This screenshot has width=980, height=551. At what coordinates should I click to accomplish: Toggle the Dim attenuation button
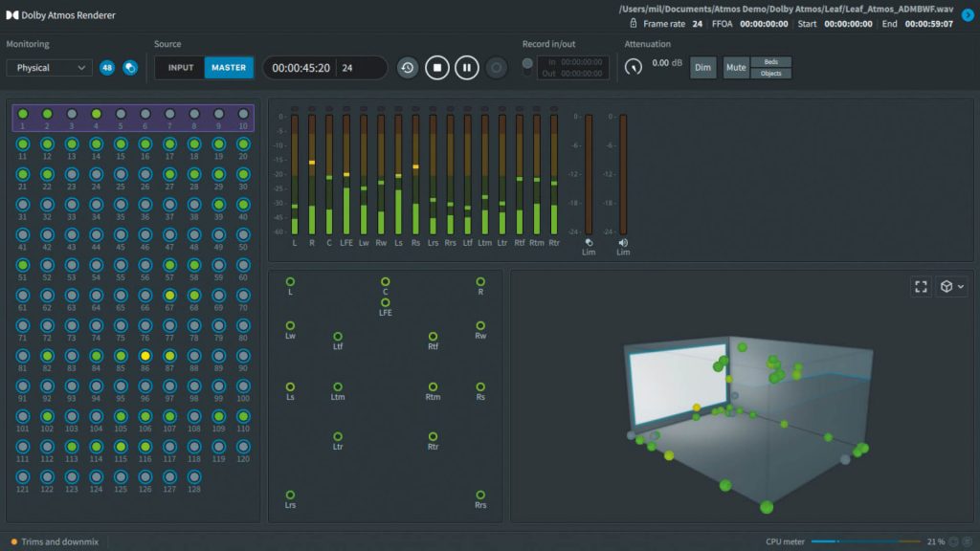click(x=703, y=68)
